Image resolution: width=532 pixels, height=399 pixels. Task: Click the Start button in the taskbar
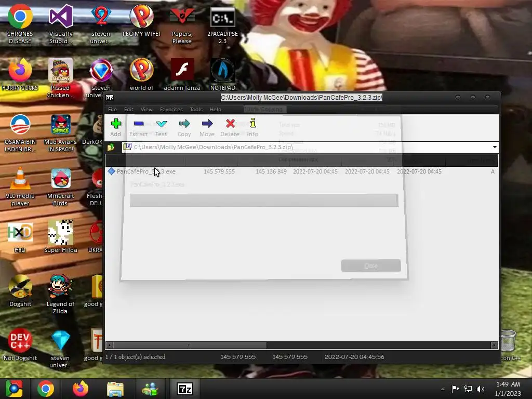(x=14, y=389)
